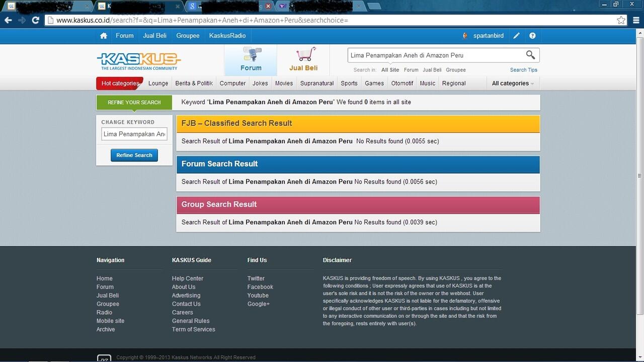The width and height of the screenshot is (644, 362).
Task: Open footer Radio link
Action: tap(104, 313)
